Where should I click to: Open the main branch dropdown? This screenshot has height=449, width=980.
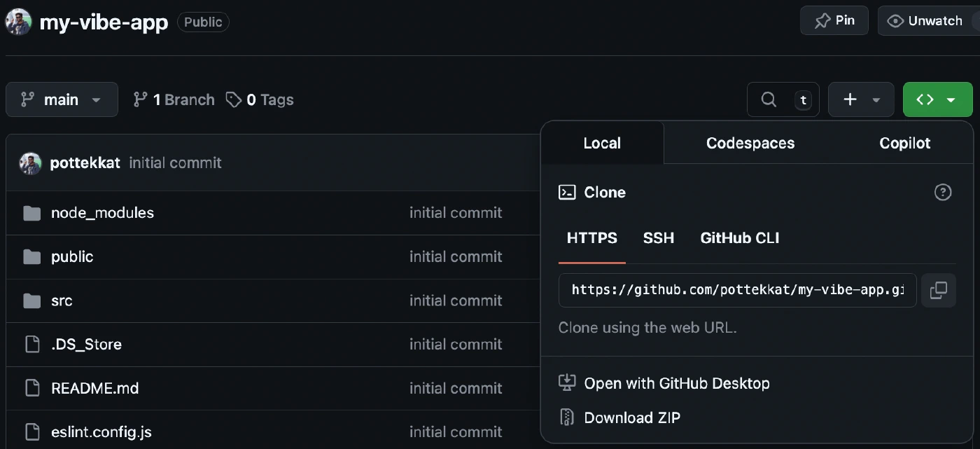coord(62,99)
